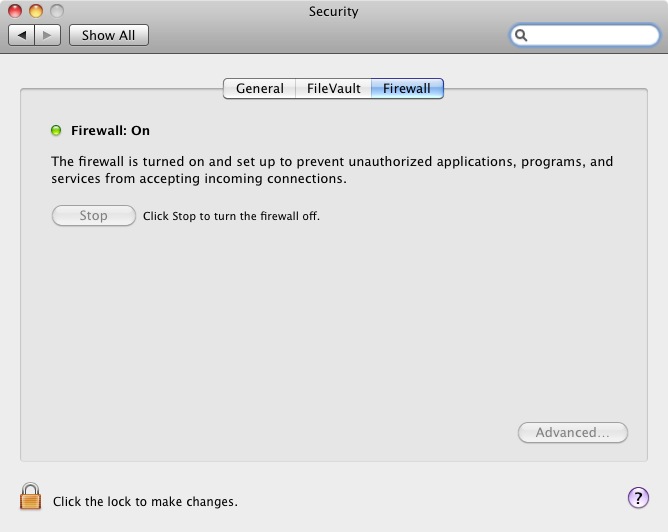Image resolution: width=668 pixels, height=532 pixels.
Task: Click the 'Firewall: On' status label
Action: point(110,130)
